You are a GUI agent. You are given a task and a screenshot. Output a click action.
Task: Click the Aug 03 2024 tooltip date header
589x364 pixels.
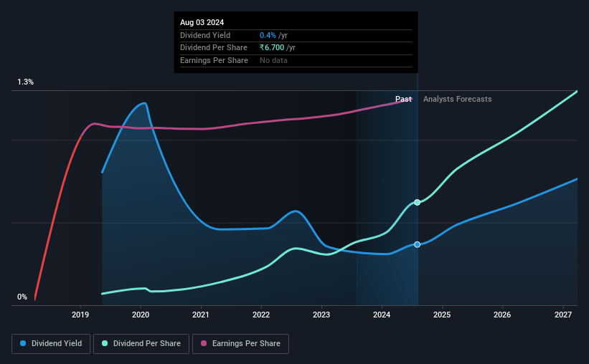[202, 22]
